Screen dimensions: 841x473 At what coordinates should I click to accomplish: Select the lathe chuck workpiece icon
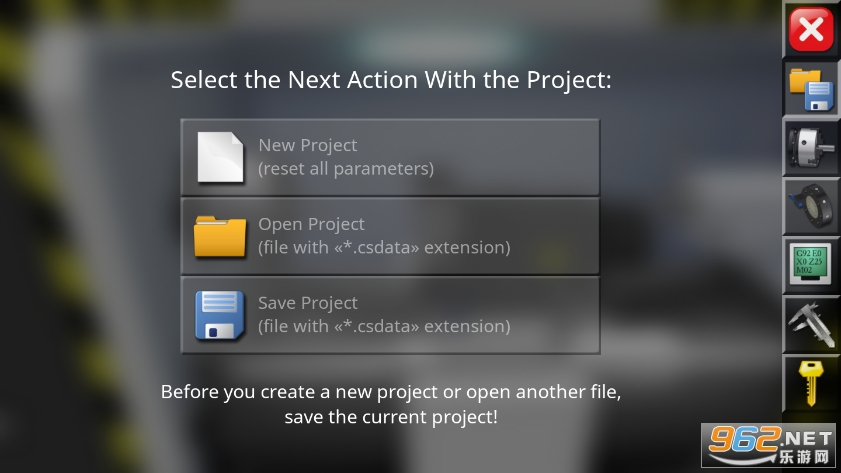pyautogui.click(x=811, y=148)
